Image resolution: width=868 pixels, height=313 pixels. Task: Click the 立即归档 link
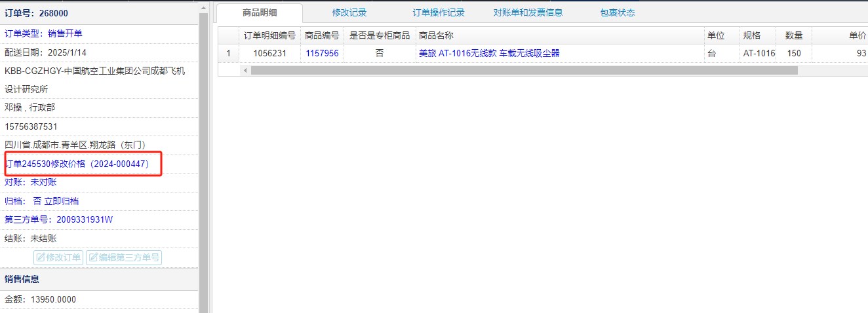click(x=61, y=201)
